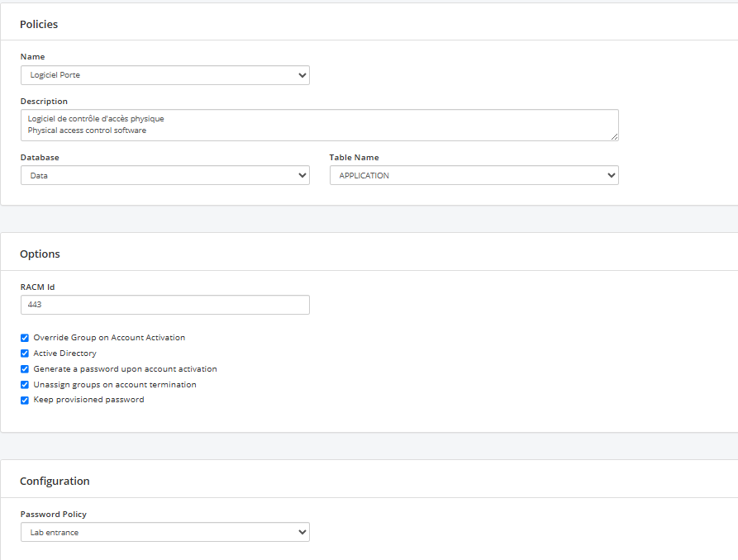This screenshot has height=560, width=738.
Task: Click the Policies section heading
Action: coord(39,24)
